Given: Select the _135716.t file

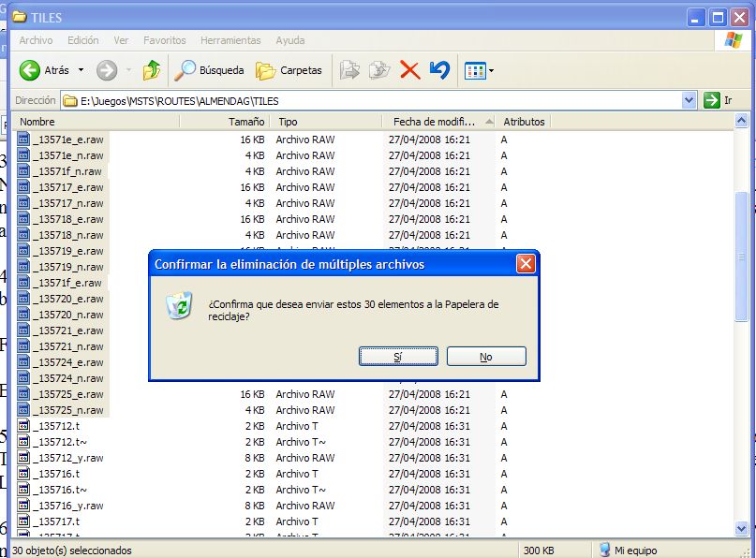Looking at the screenshot, I should click(x=56, y=474).
